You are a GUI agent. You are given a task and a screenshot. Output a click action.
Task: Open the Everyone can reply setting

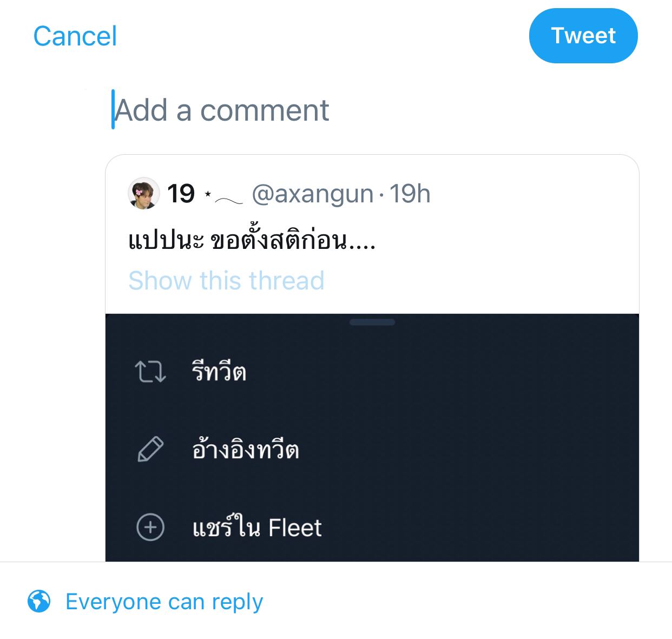point(164,602)
